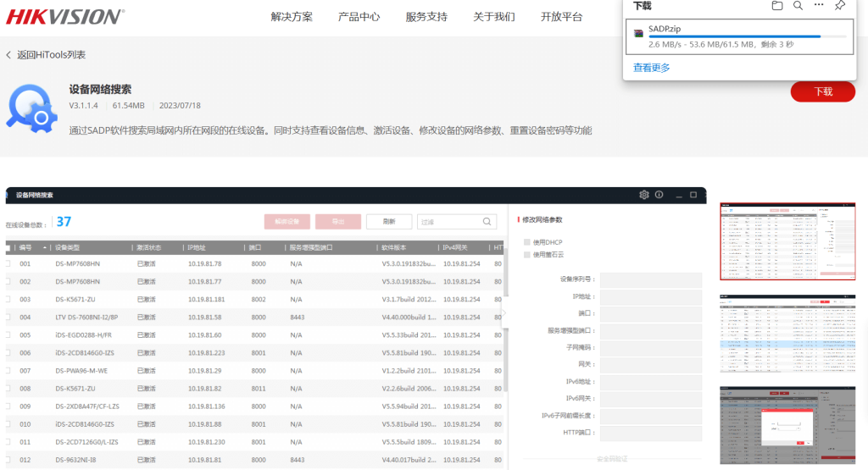Image resolution: width=868 pixels, height=470 pixels.
Task: Open the 产品中心 menu
Action: (x=359, y=17)
